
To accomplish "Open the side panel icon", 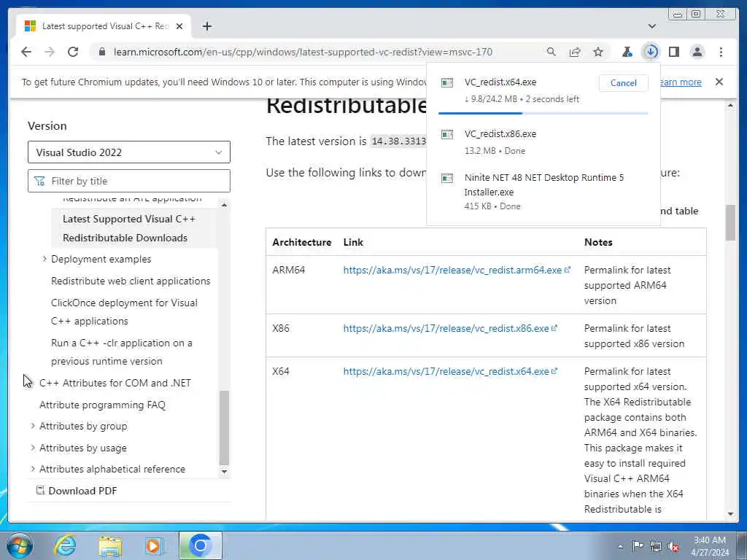I will pos(673,52).
